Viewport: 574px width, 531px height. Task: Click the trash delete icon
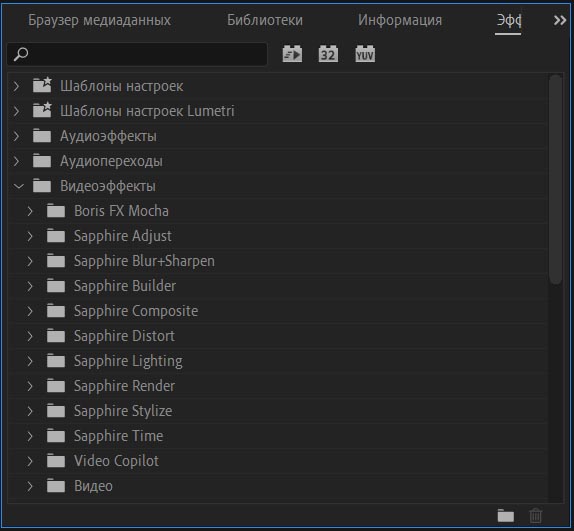tap(536, 516)
